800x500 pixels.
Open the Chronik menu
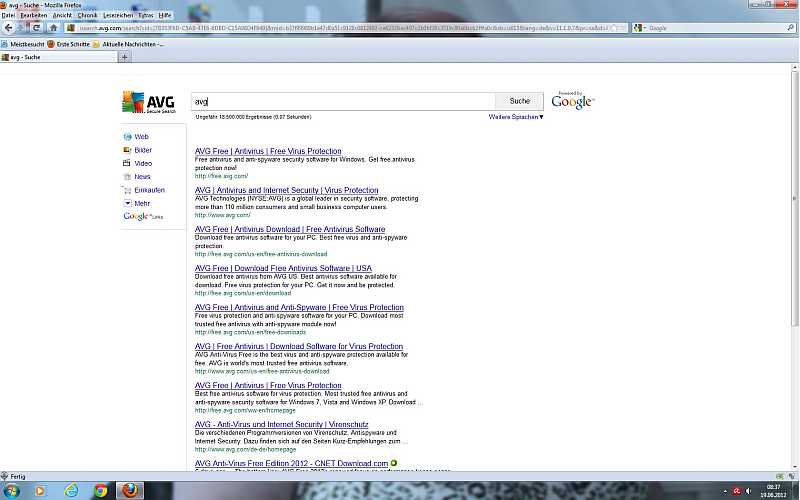point(87,15)
